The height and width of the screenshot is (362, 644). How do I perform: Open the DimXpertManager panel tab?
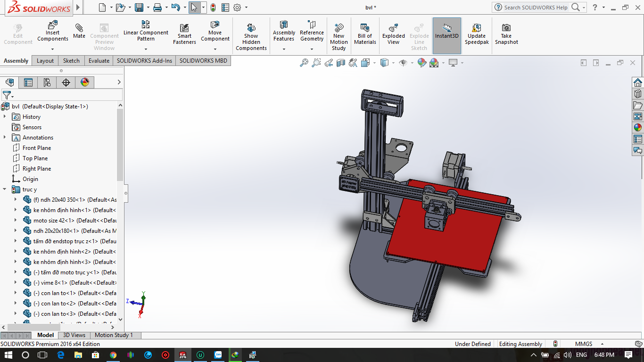tap(66, 82)
